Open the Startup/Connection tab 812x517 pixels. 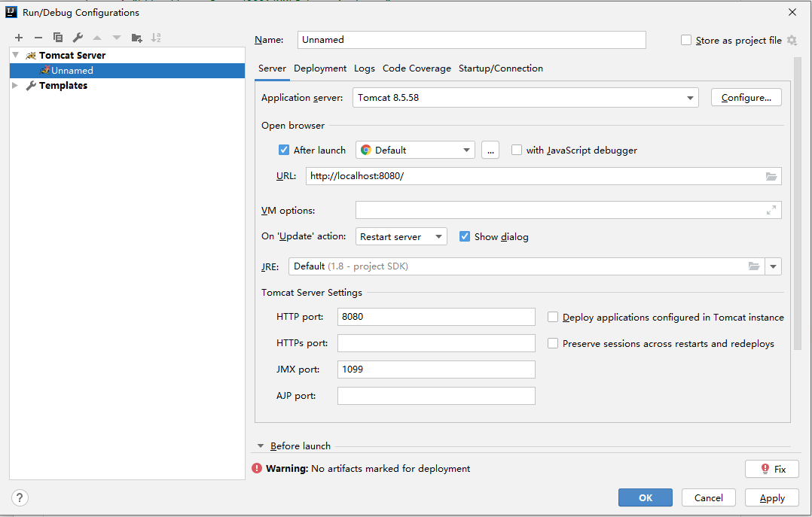pyautogui.click(x=500, y=68)
